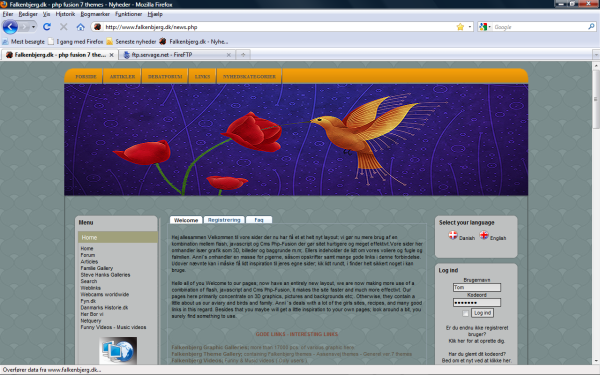Viewport: 600px width, 375px height.
Task: Open the Mest besøgte bookmarks folder
Action: coord(24,41)
